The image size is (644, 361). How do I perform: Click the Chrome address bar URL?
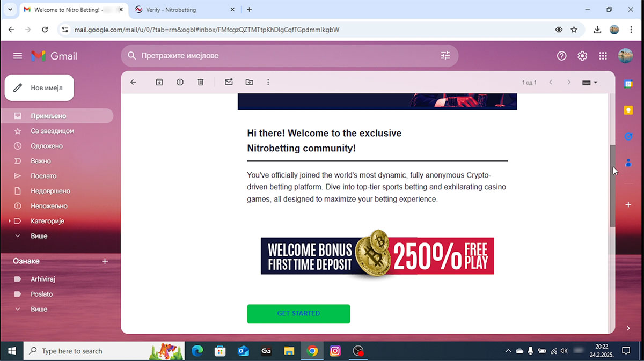(x=207, y=30)
